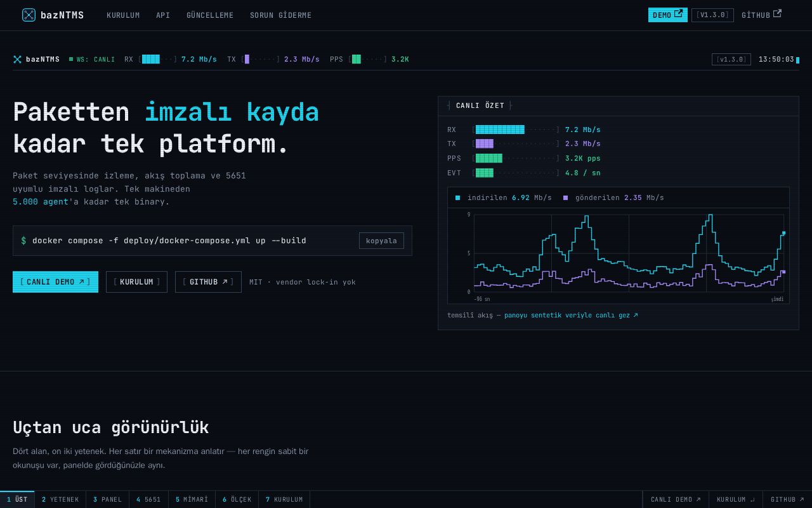Click the external-link icon on DEMO button
The image size is (812, 508).
[679, 13]
